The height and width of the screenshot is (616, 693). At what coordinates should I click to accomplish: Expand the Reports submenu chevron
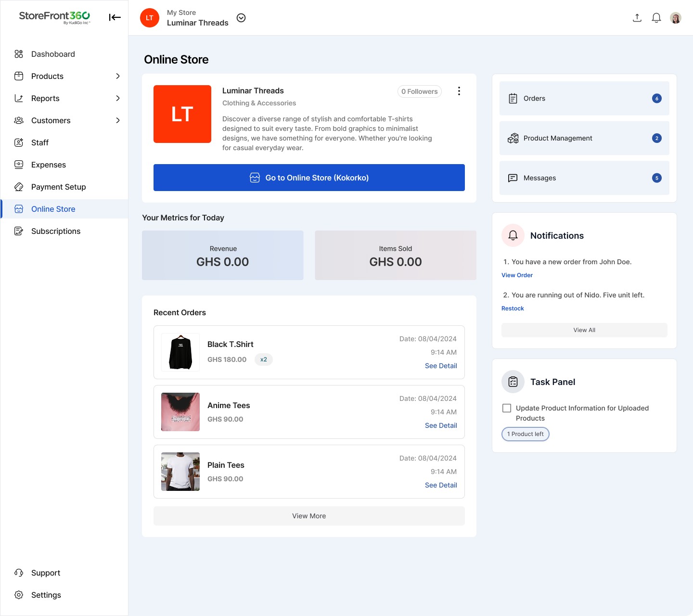[x=118, y=98]
